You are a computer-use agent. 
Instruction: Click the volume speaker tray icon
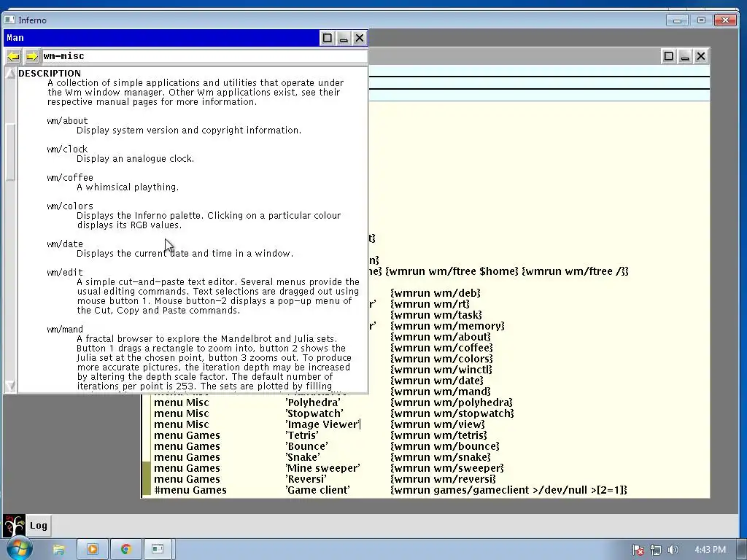pyautogui.click(x=673, y=550)
